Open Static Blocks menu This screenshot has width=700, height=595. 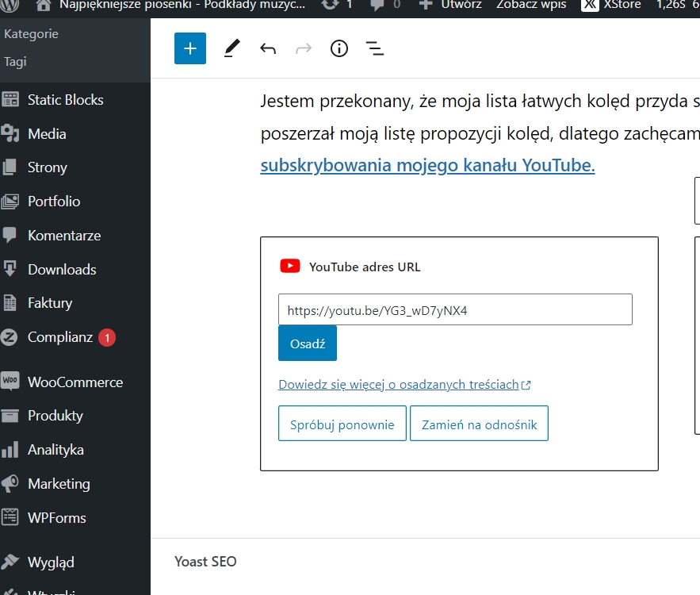click(65, 100)
